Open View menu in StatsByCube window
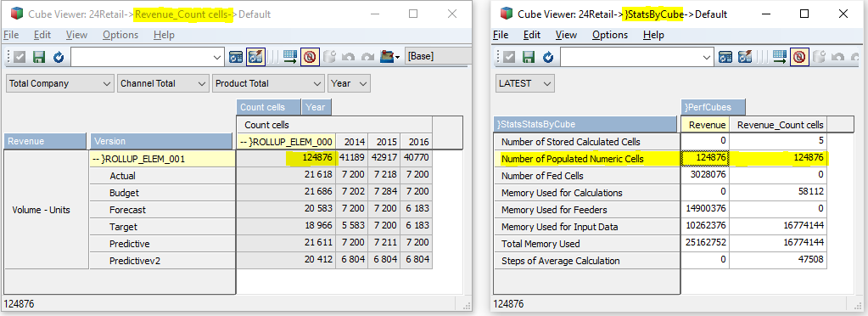This screenshot has width=868, height=316. pos(566,35)
